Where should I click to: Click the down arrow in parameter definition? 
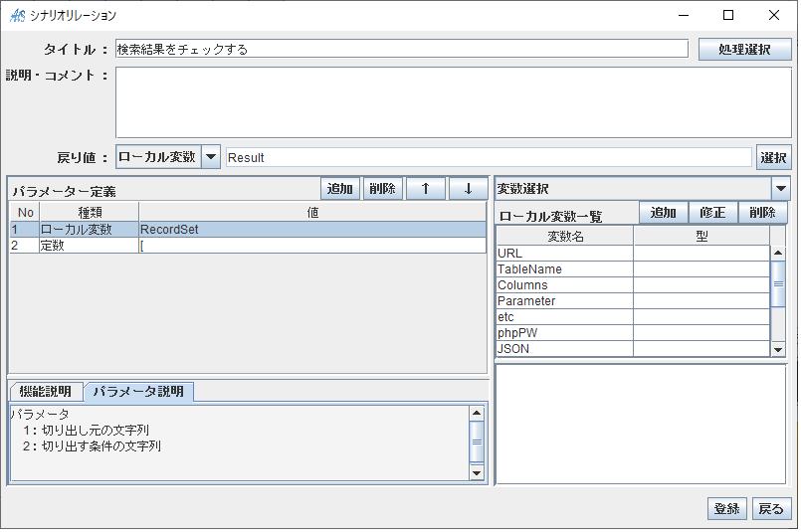tap(468, 189)
